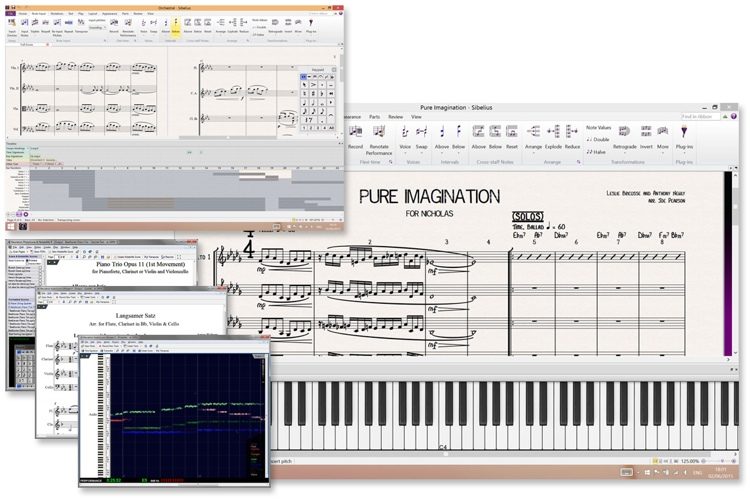750x500 pixels.
Task: Open the Home tab in Orchestral window
Action: (23, 13)
